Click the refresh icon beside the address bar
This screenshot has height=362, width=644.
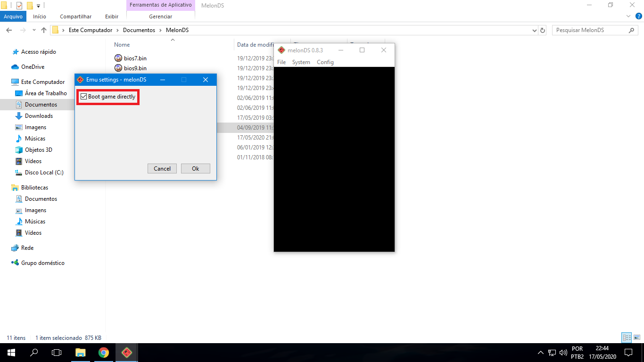coord(542,30)
